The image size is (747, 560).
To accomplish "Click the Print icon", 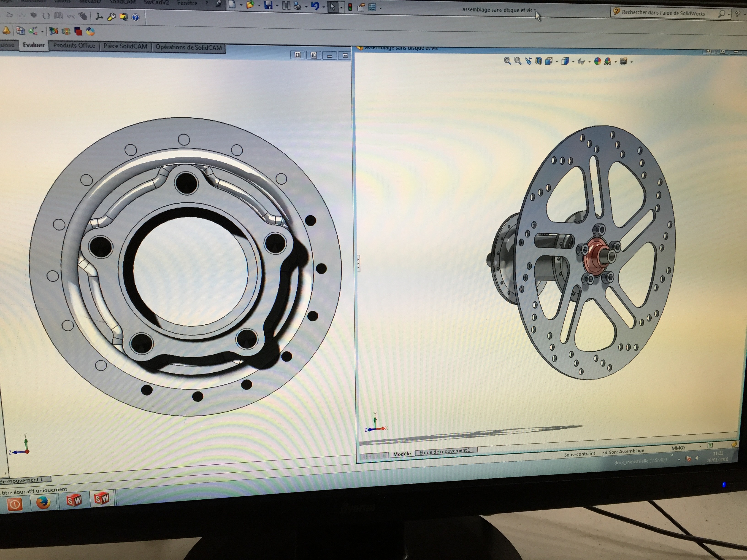I will 297,6.
